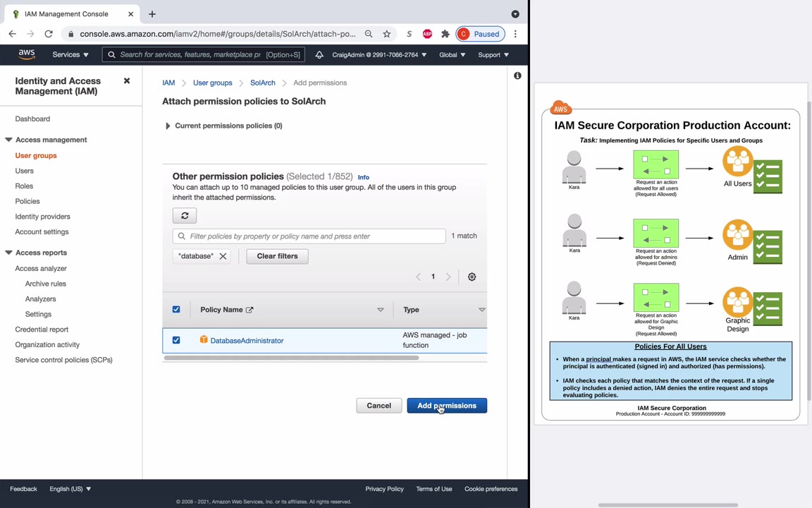This screenshot has height=508, width=812.
Task: Click the Policy Name external link icon
Action: click(x=250, y=310)
